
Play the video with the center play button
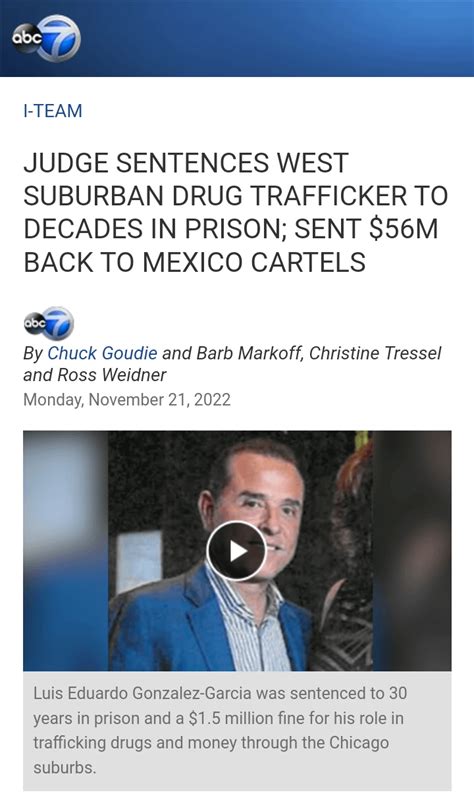pyautogui.click(x=237, y=551)
